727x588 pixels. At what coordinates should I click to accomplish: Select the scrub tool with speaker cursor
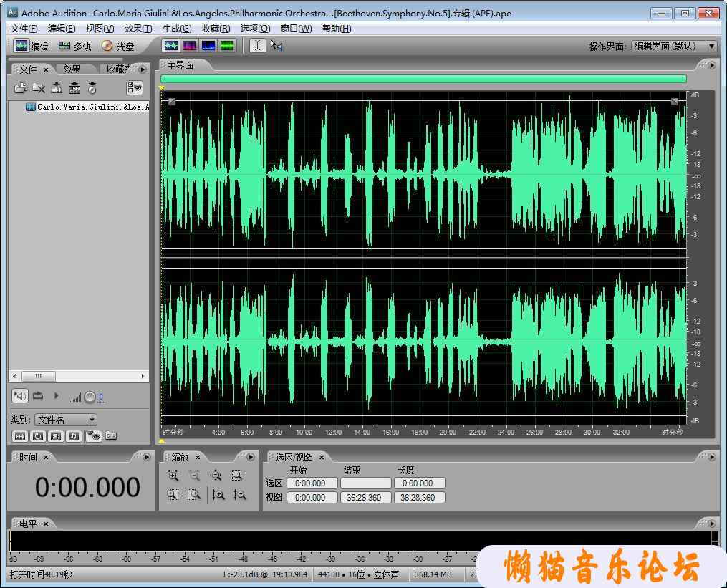pyautogui.click(x=276, y=45)
